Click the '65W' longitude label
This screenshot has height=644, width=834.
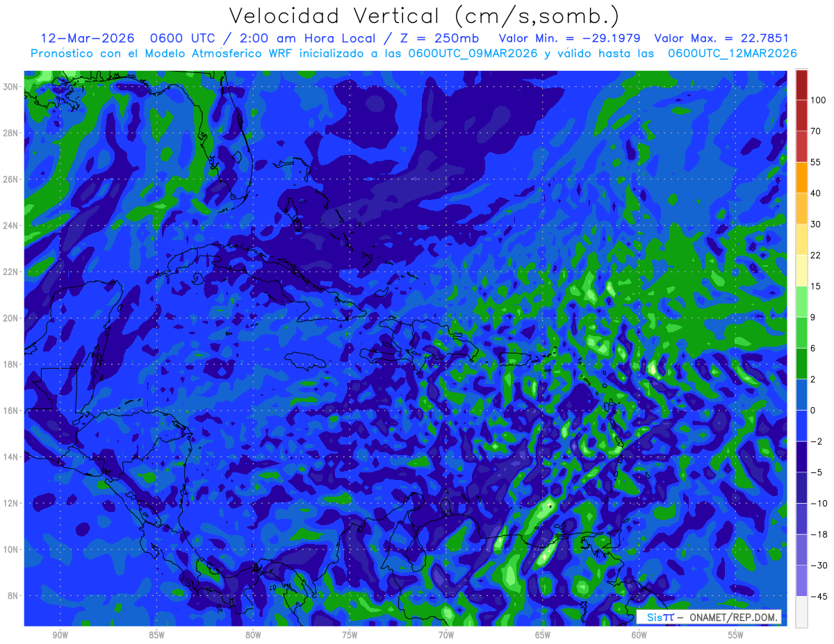tap(543, 635)
